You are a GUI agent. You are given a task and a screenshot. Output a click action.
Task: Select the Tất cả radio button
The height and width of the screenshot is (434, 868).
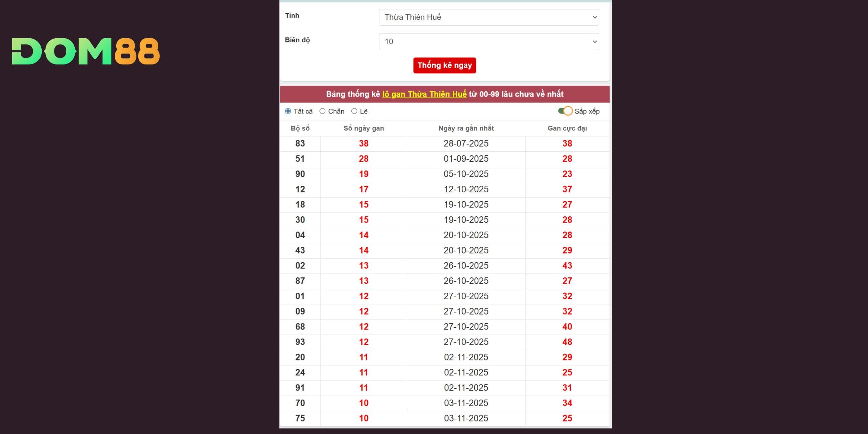click(x=288, y=111)
